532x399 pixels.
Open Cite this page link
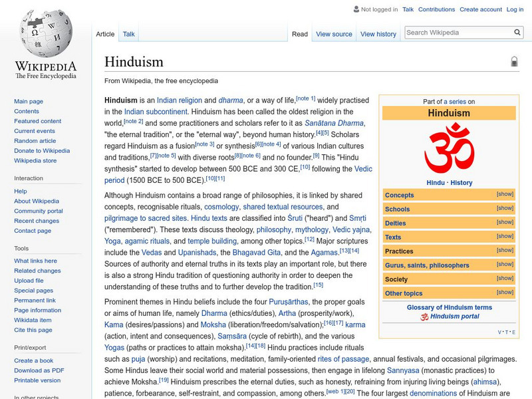(x=33, y=329)
